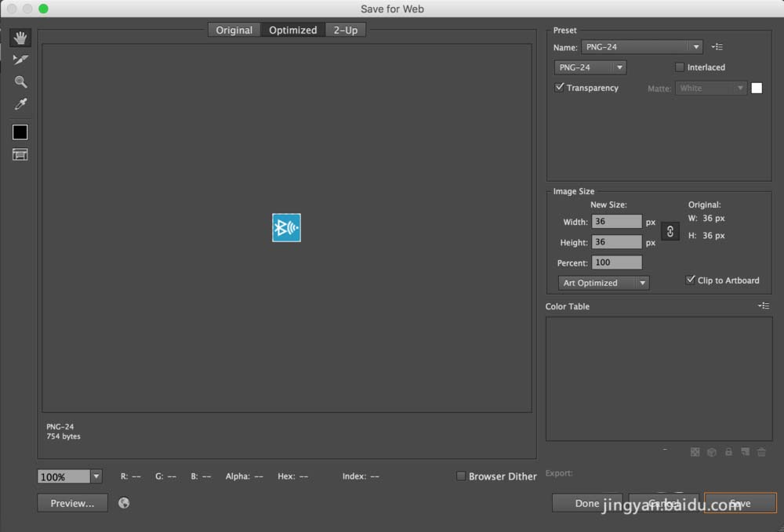Uncheck the Transparency option
The width and height of the screenshot is (784, 532).
click(560, 88)
